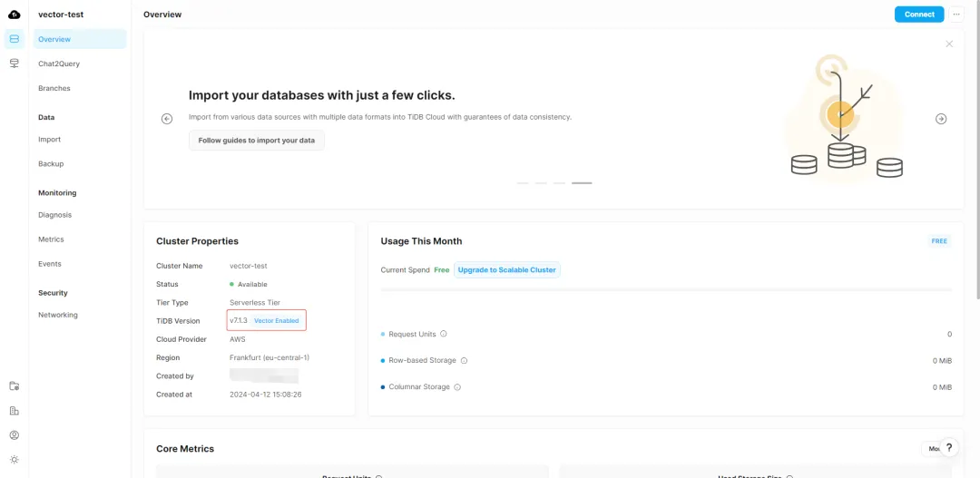
Task: Open the user account icon
Action: tap(14, 434)
